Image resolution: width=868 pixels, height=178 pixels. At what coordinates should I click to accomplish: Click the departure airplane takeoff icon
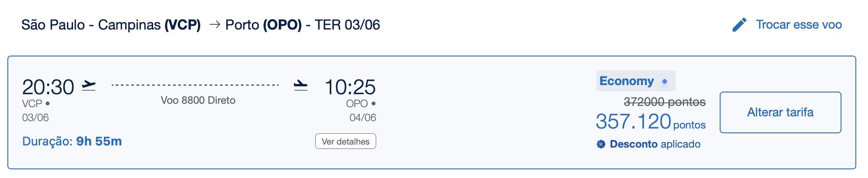[x=89, y=85]
